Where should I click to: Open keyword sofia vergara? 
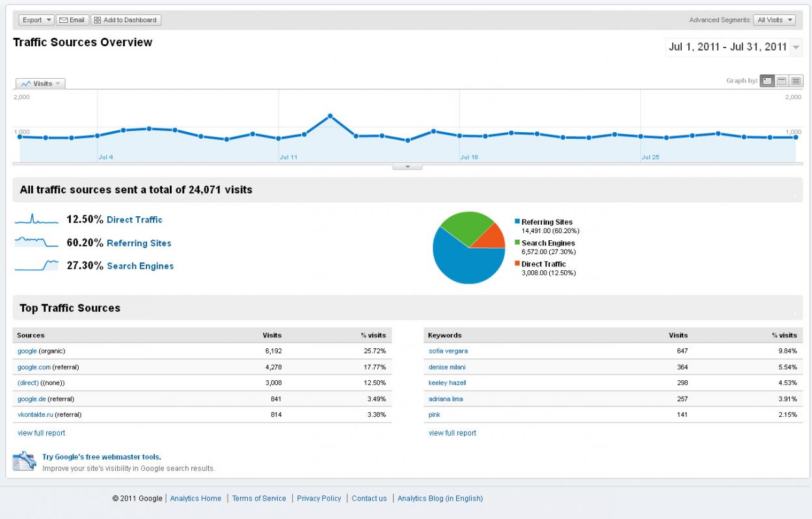coord(448,351)
